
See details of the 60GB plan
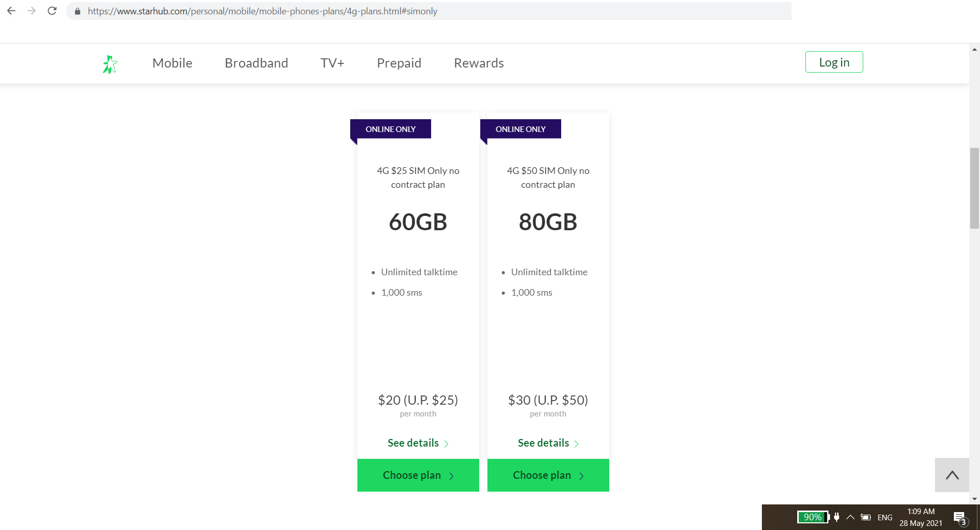pos(418,443)
